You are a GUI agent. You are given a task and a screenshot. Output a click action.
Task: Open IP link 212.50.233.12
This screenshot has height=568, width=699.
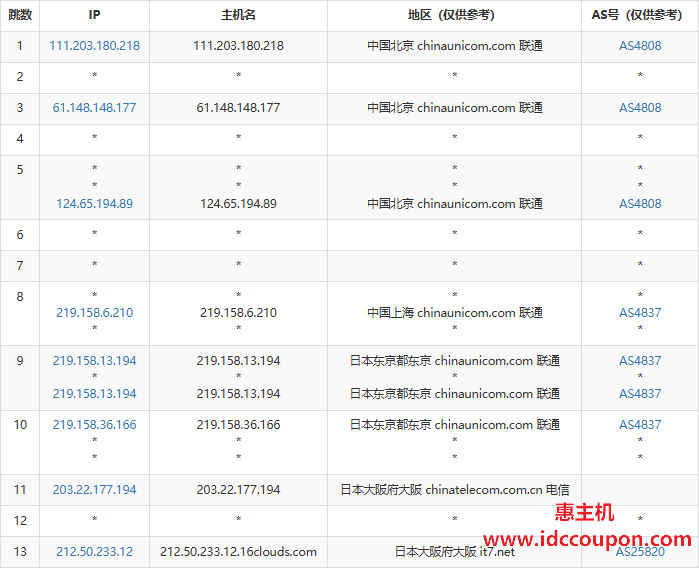pyautogui.click(x=95, y=552)
